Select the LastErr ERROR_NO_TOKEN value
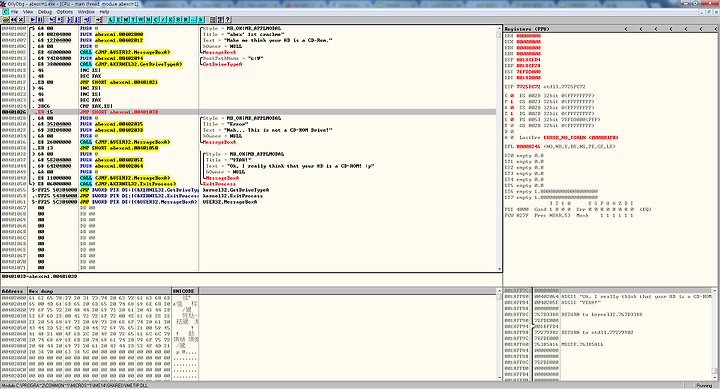Viewport: 720px width, 389px height. pyautogui.click(x=581, y=137)
